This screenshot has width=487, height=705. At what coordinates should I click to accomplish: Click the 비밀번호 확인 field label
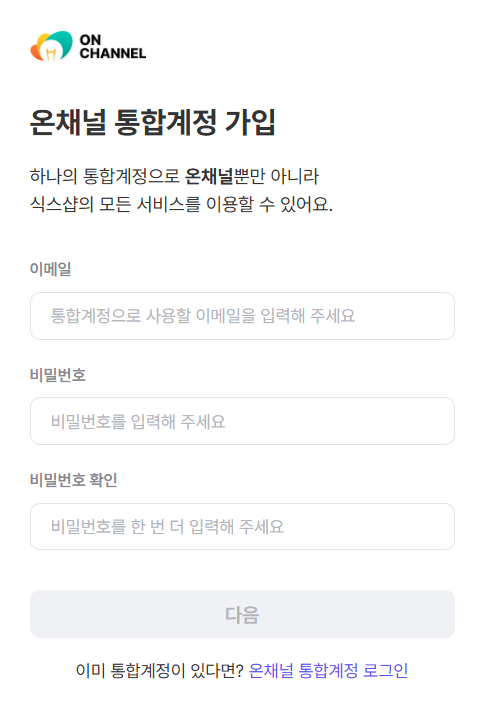tap(73, 480)
